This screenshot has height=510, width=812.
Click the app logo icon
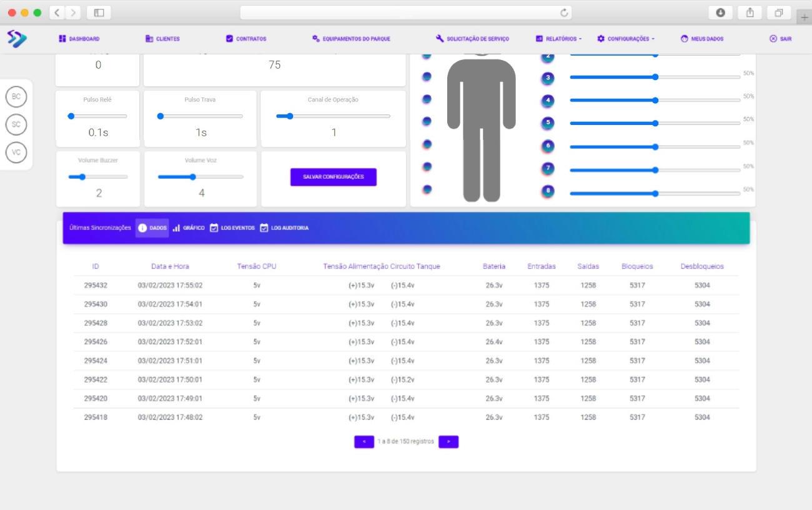click(x=17, y=39)
